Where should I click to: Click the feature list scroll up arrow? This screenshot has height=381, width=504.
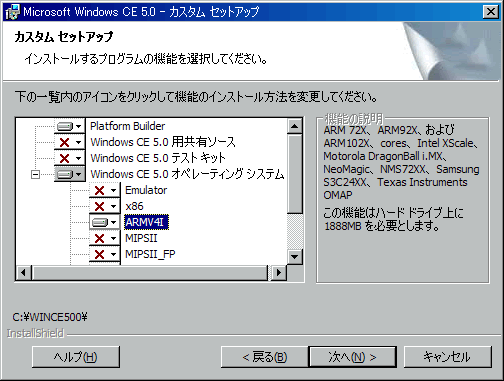(295, 126)
